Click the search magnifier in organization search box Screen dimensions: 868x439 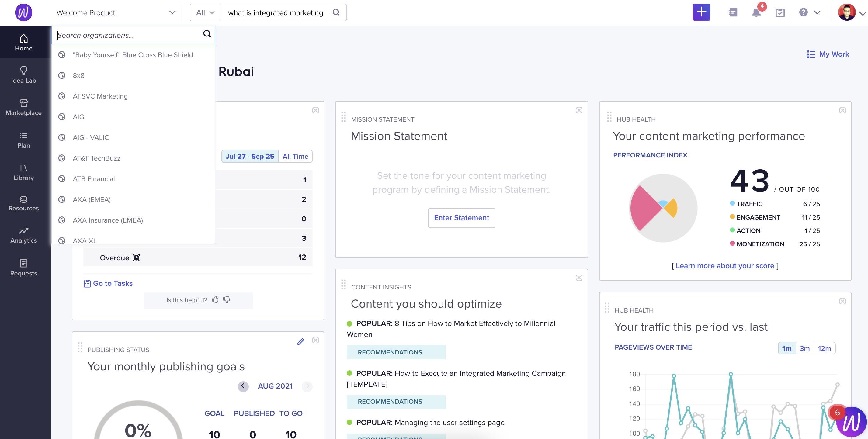point(207,34)
